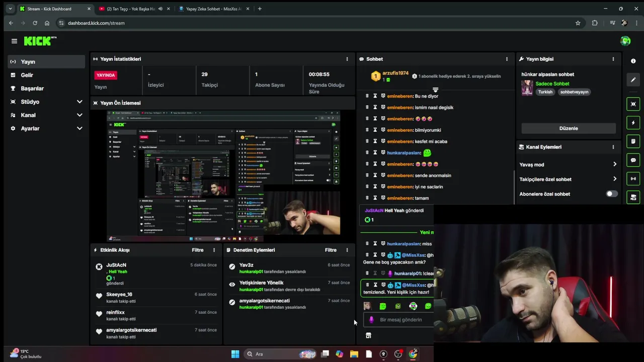
Task: Open mod shield on 'iyi ne saclarin' message
Action: 383,187
